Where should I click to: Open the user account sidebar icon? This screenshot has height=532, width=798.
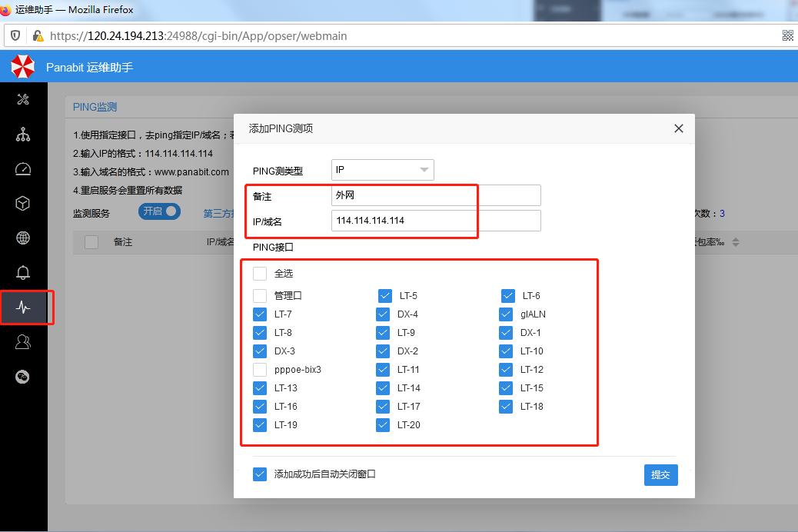23,342
